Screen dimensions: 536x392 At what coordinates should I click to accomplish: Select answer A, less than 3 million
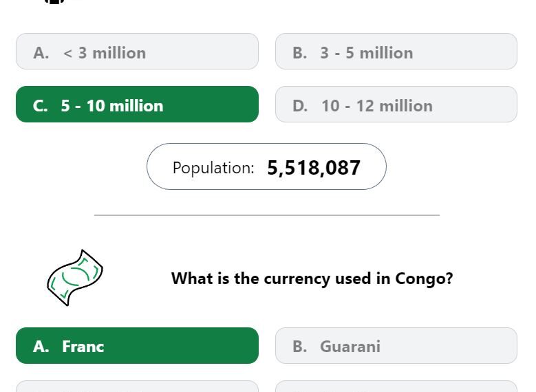137,52
